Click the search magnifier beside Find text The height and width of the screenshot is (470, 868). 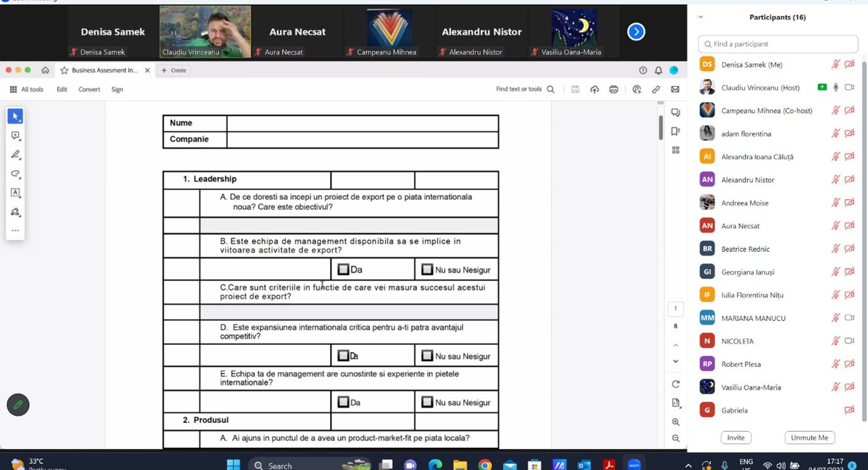[x=551, y=90]
